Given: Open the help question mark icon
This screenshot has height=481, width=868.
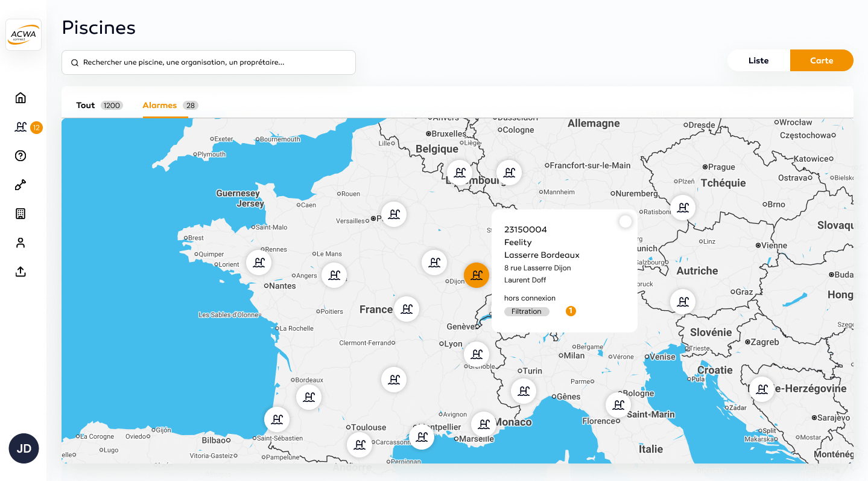Looking at the screenshot, I should pyautogui.click(x=21, y=156).
